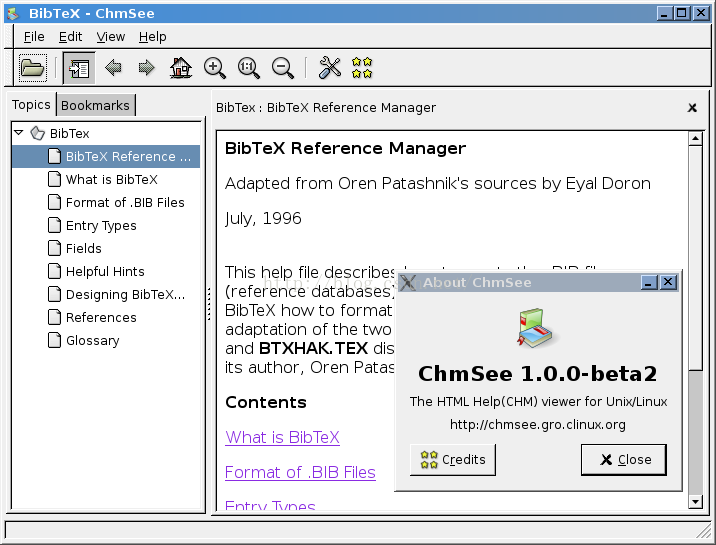Click page icon beside 'Entry Types'
This screenshot has width=716, height=545.
[x=54, y=225]
